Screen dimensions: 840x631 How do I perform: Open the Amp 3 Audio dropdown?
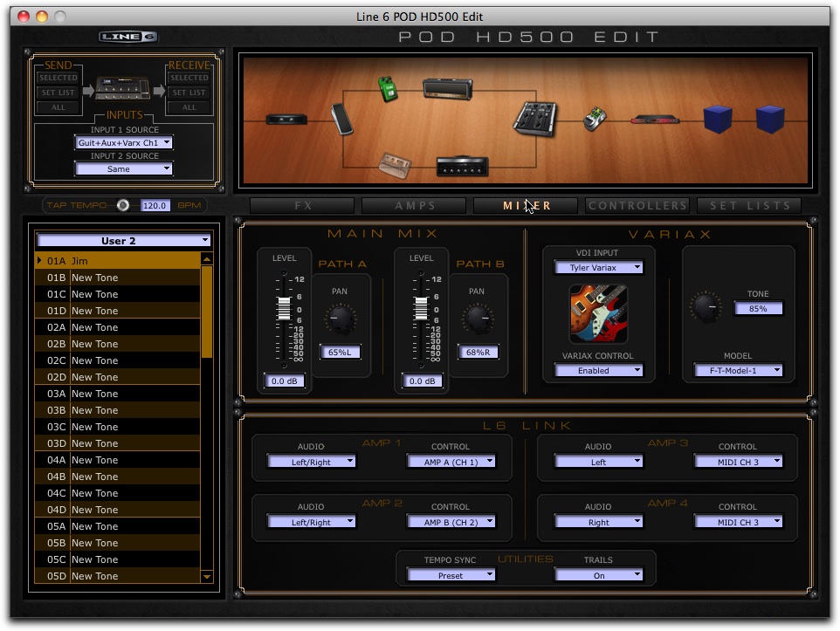(598, 462)
